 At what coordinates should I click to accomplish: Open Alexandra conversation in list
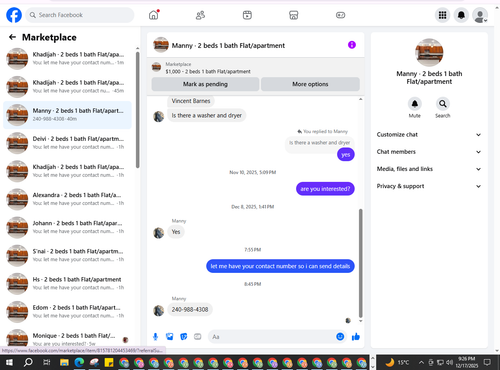tap(67, 199)
